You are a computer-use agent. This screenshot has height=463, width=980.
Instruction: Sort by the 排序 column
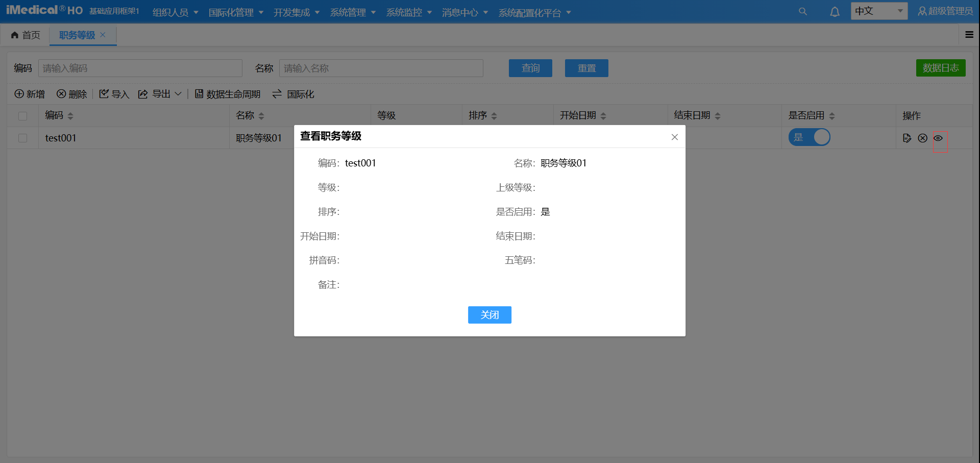click(494, 116)
